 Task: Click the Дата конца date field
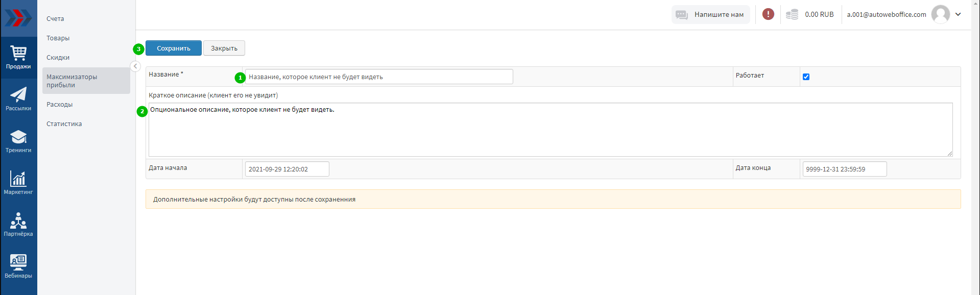844,169
